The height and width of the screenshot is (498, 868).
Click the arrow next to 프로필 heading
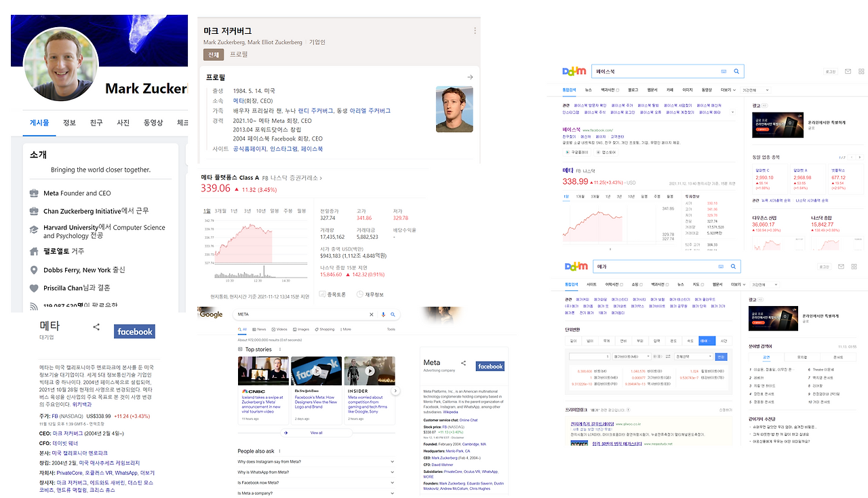pyautogui.click(x=470, y=77)
